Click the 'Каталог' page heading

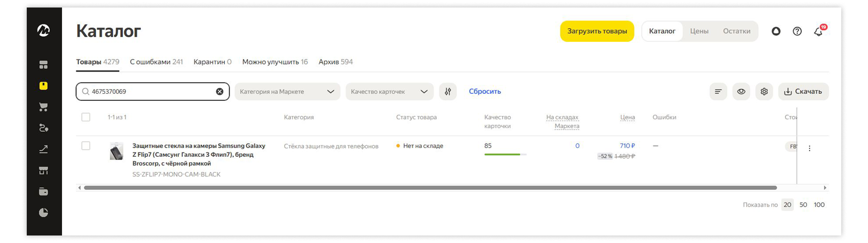(108, 31)
